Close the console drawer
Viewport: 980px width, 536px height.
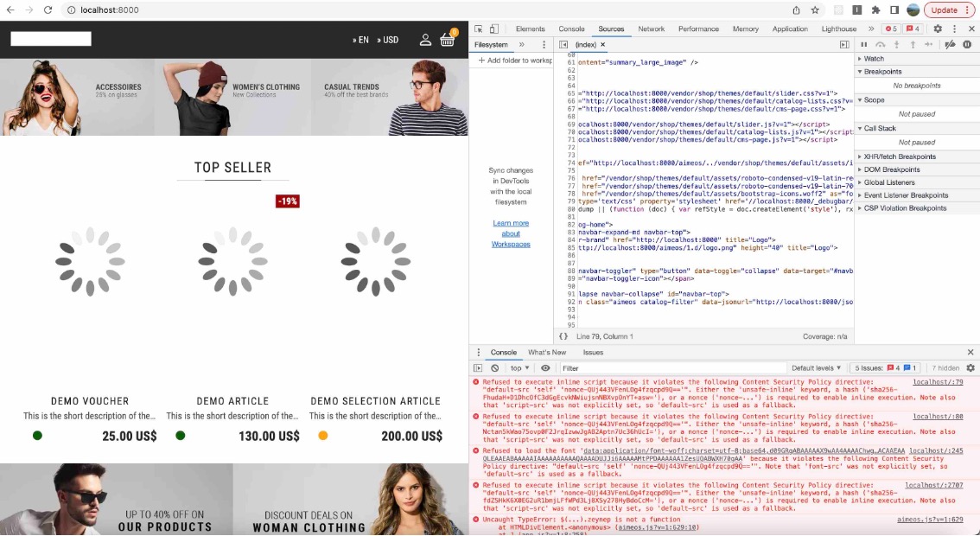[x=970, y=352]
